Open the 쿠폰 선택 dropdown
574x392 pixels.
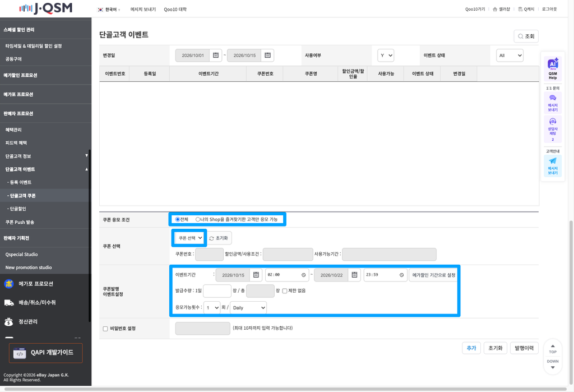189,238
